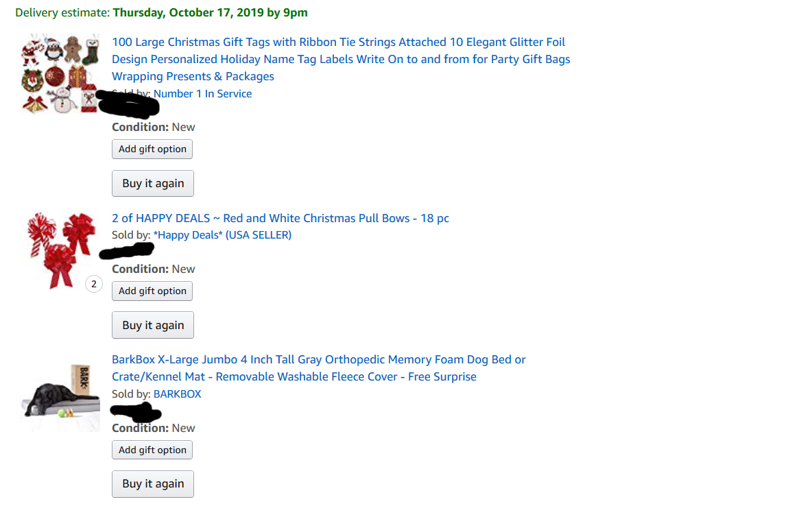This screenshot has height=506, width=812.
Task: Click the Thursday, October 17 delivery estimate
Action: pos(211,12)
